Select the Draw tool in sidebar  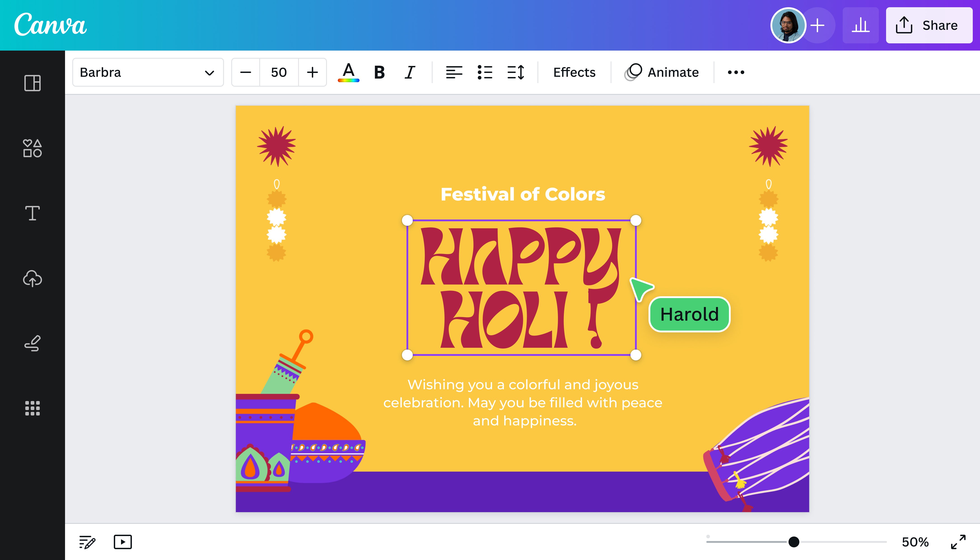32,343
